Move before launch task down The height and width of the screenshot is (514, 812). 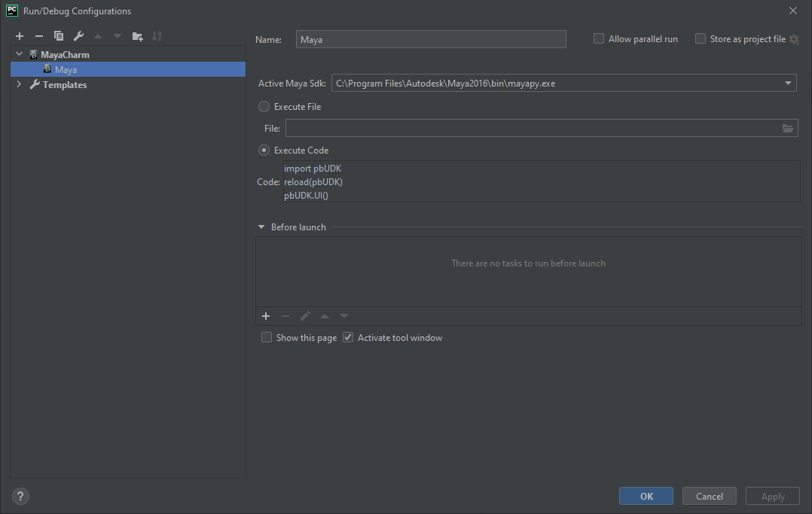click(x=343, y=316)
